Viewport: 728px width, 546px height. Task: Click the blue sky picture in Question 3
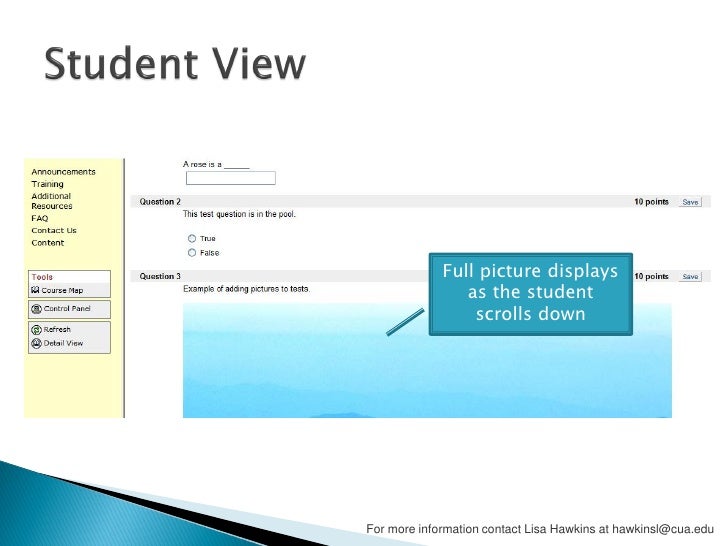[427, 360]
